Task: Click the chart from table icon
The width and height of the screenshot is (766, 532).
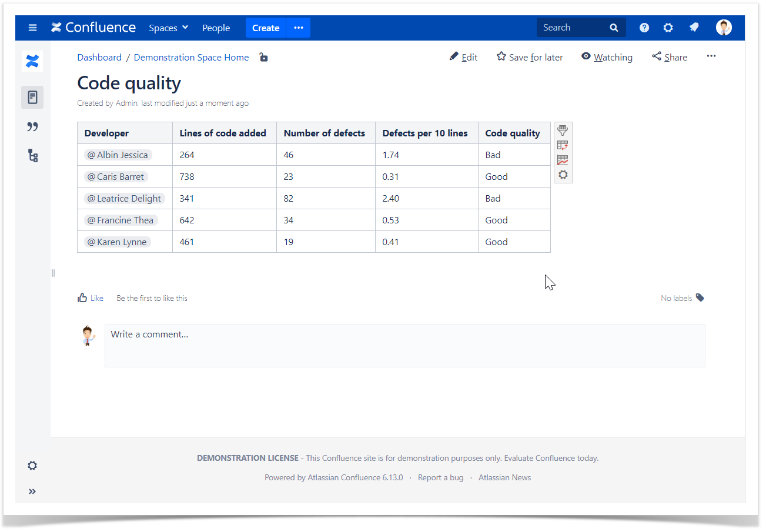Action: pyautogui.click(x=563, y=160)
